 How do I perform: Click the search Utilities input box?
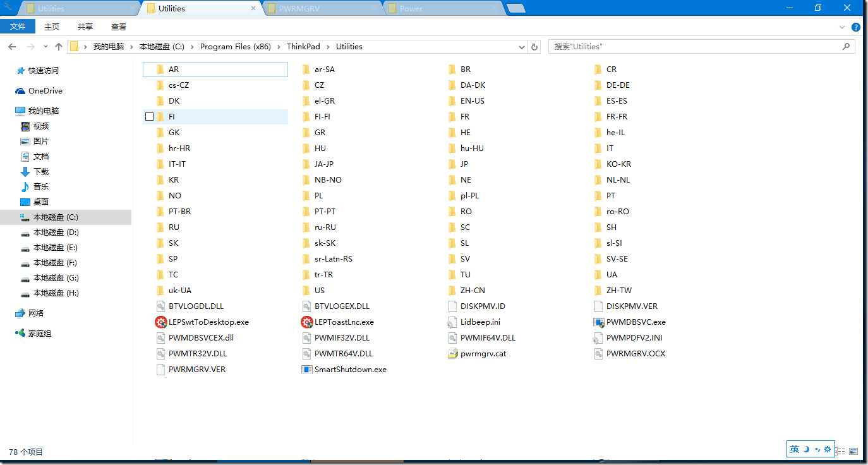701,47
